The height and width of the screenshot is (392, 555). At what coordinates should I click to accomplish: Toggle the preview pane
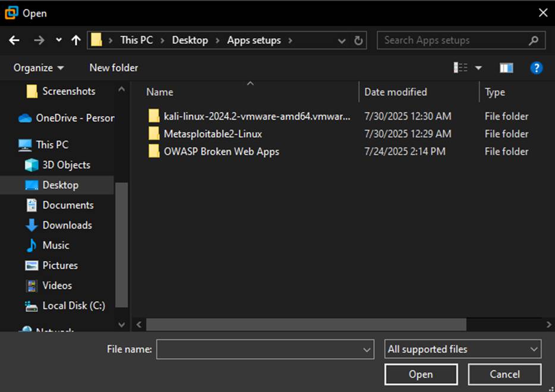click(506, 68)
